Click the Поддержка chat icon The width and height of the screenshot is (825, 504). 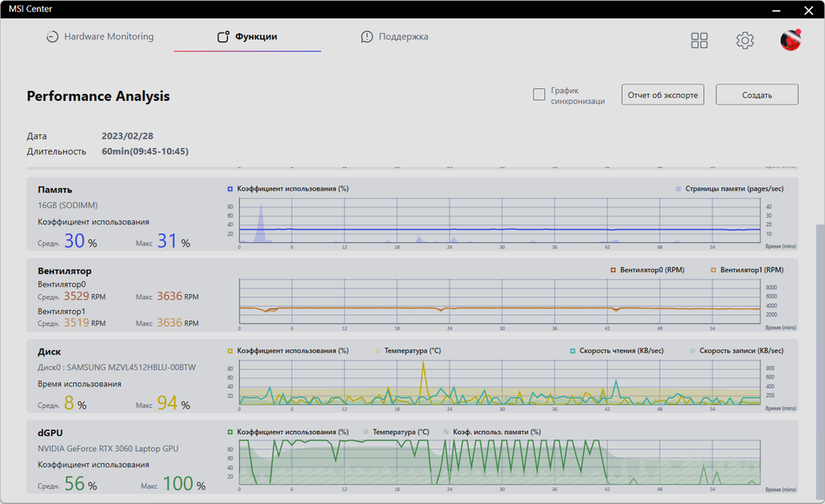coord(367,37)
